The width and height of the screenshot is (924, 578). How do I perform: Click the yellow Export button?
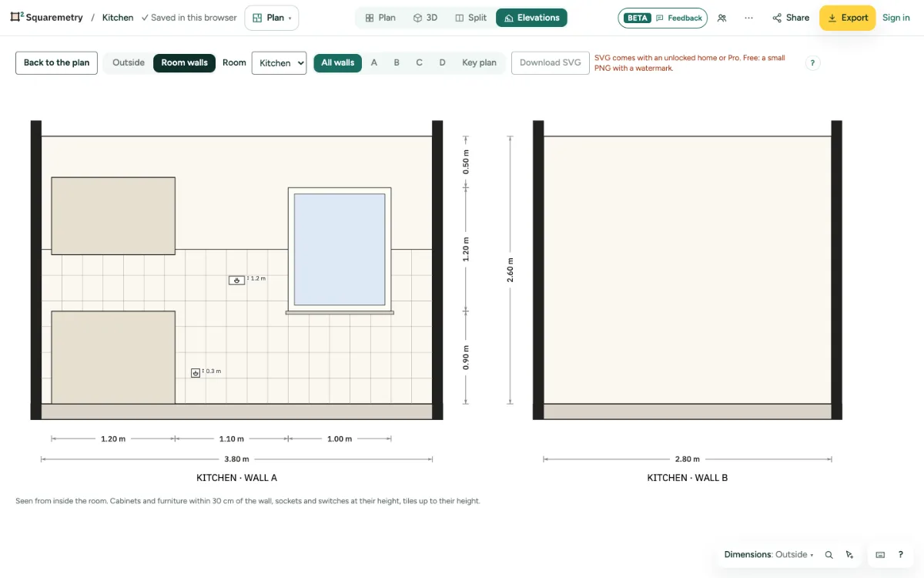pyautogui.click(x=847, y=18)
